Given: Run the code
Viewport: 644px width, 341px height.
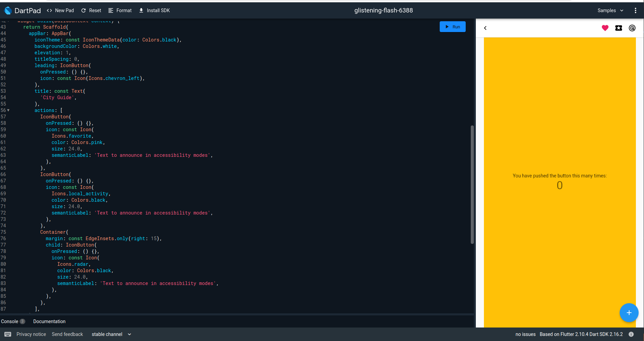Looking at the screenshot, I should click(x=453, y=27).
